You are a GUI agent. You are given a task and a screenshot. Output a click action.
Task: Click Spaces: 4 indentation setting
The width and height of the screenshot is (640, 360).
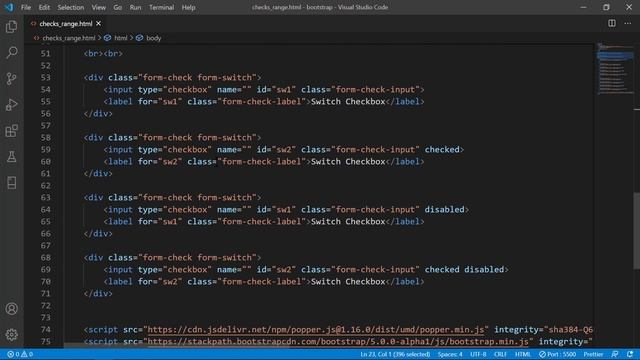(450, 354)
